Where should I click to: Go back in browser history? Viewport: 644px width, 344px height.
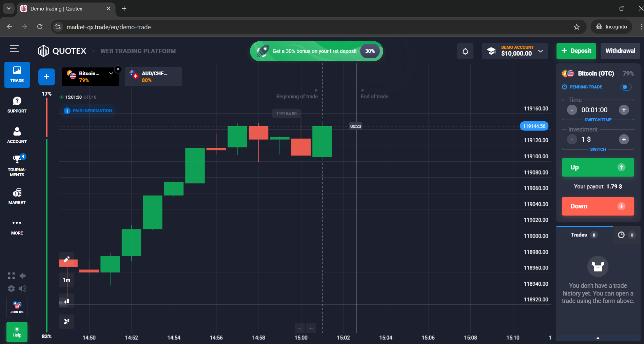point(9,27)
